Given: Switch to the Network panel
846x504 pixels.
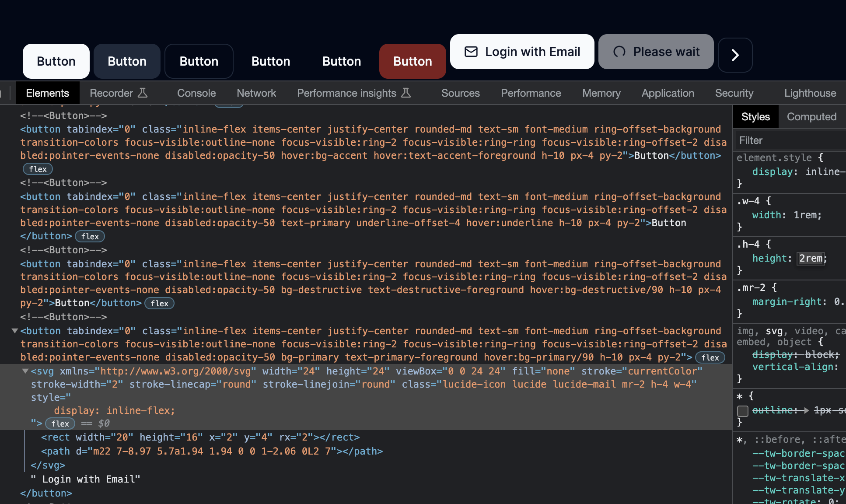Looking at the screenshot, I should 256,93.
